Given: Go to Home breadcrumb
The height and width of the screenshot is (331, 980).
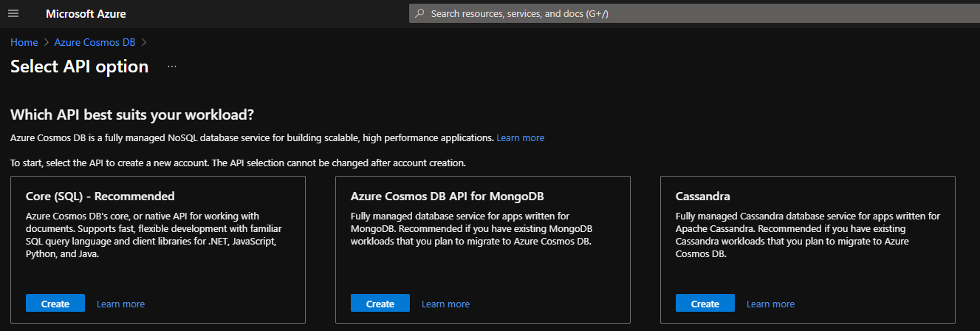Looking at the screenshot, I should coord(24,42).
